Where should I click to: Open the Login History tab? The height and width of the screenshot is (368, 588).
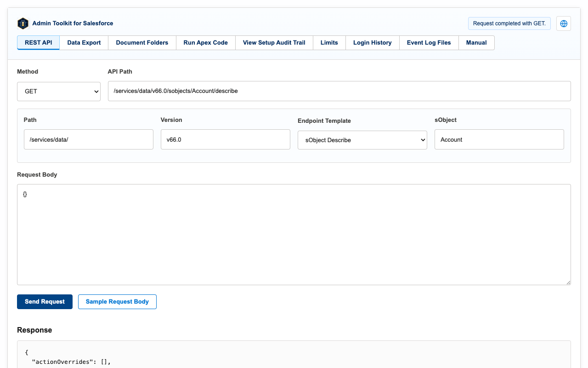[x=373, y=43]
